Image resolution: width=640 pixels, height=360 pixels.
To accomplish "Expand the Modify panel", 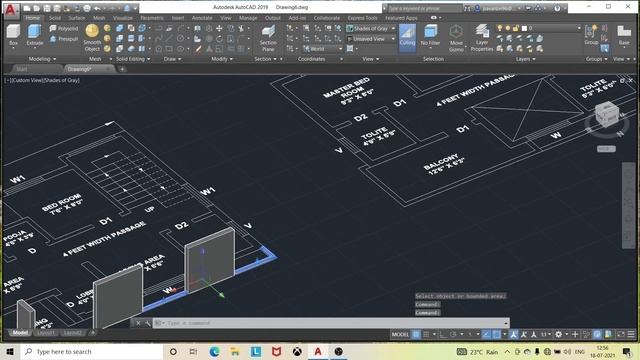I will coord(222,59).
